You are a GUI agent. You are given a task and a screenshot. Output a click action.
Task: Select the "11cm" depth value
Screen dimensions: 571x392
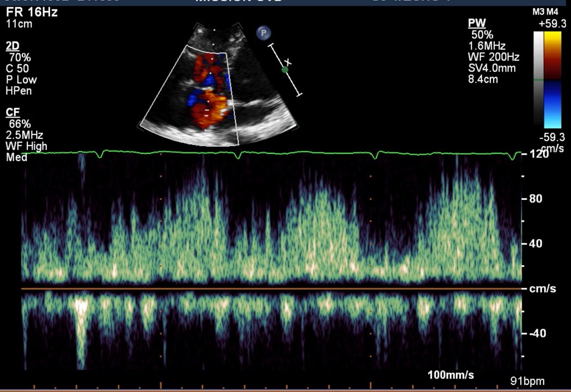click(x=19, y=24)
